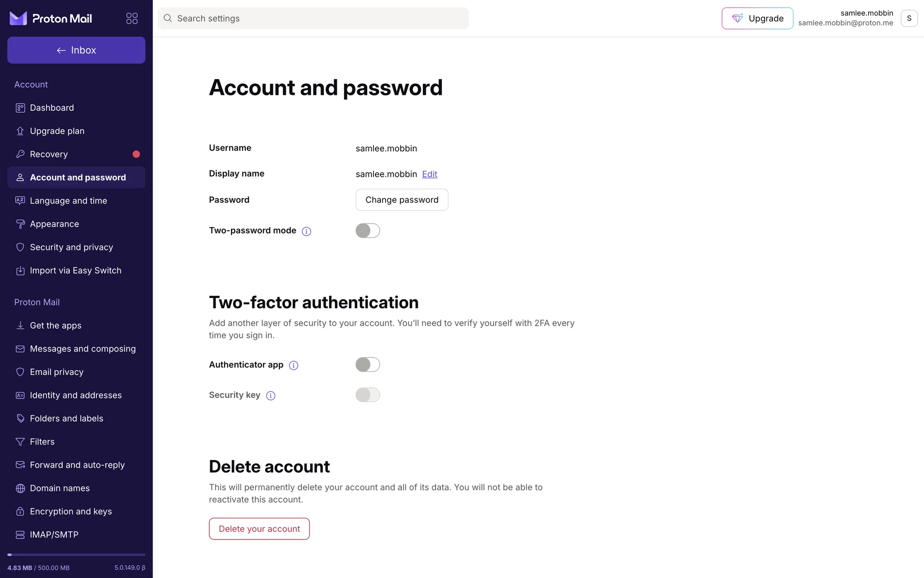The height and width of the screenshot is (578, 924).
Task: Click the Two-password mode info icon
Action: (307, 232)
